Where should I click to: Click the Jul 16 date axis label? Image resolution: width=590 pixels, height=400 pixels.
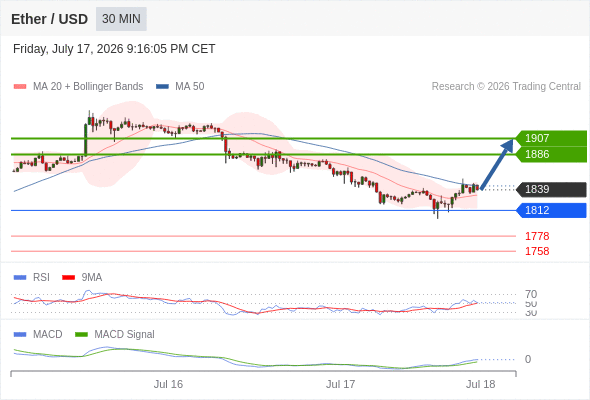click(168, 384)
